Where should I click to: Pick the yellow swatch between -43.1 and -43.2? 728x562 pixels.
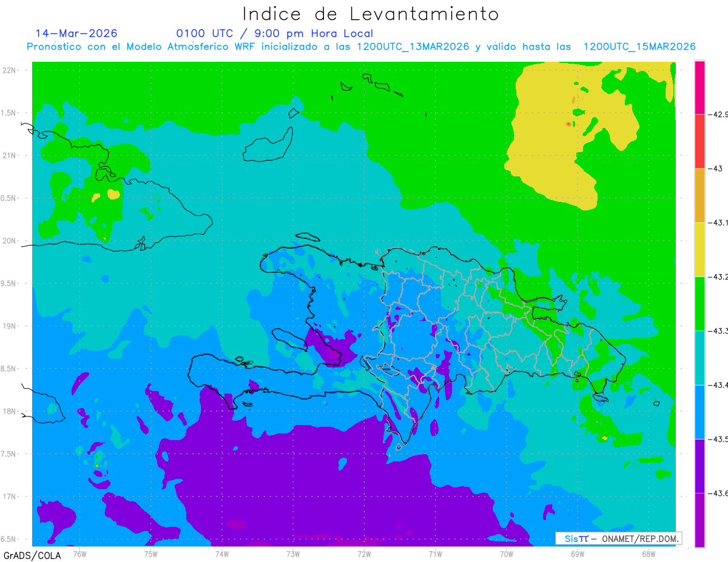click(x=699, y=249)
